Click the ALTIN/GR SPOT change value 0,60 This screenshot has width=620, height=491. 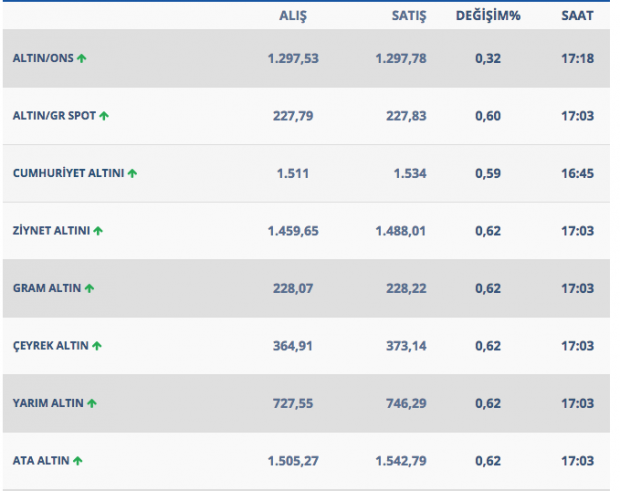489,116
